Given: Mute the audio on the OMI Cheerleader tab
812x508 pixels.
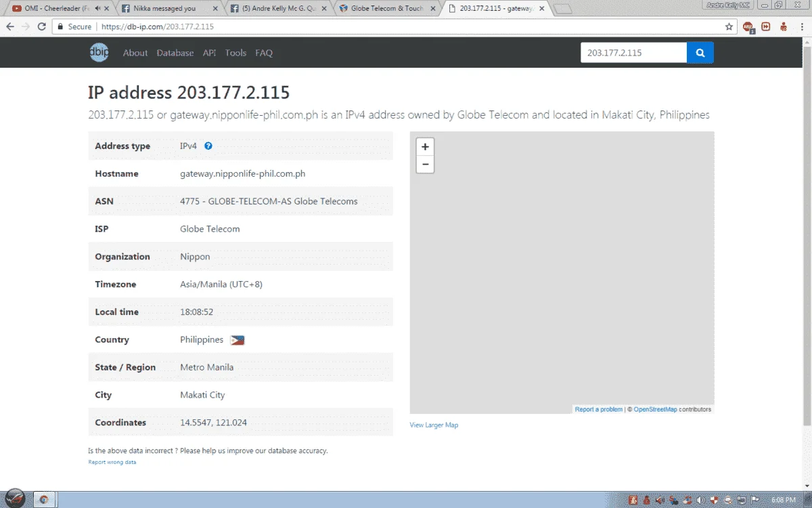Looking at the screenshot, I should tap(98, 9).
